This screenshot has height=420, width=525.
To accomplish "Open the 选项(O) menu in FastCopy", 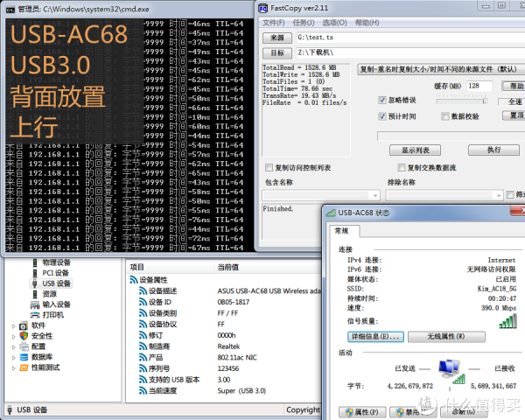I will (334, 23).
